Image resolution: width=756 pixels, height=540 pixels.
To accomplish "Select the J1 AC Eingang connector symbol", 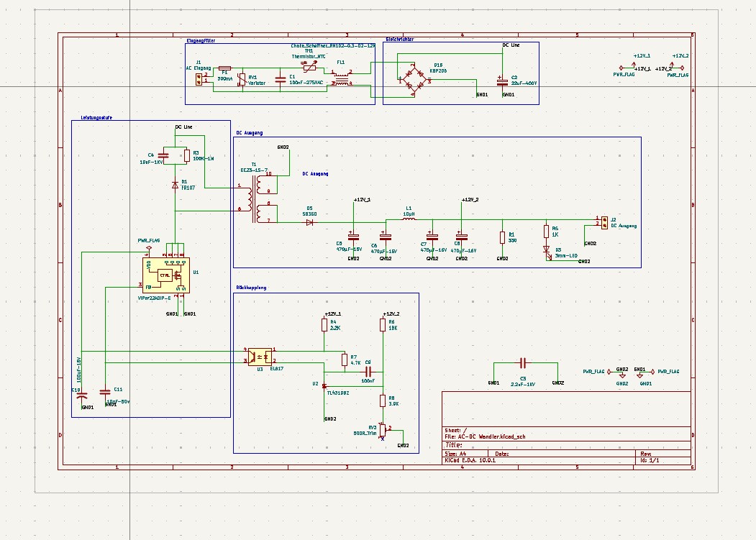I will click(199, 79).
